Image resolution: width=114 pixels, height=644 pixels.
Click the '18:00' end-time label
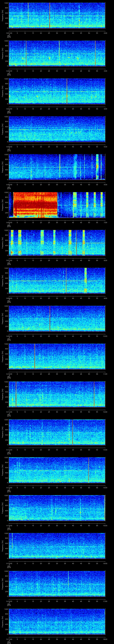[105, 639]
